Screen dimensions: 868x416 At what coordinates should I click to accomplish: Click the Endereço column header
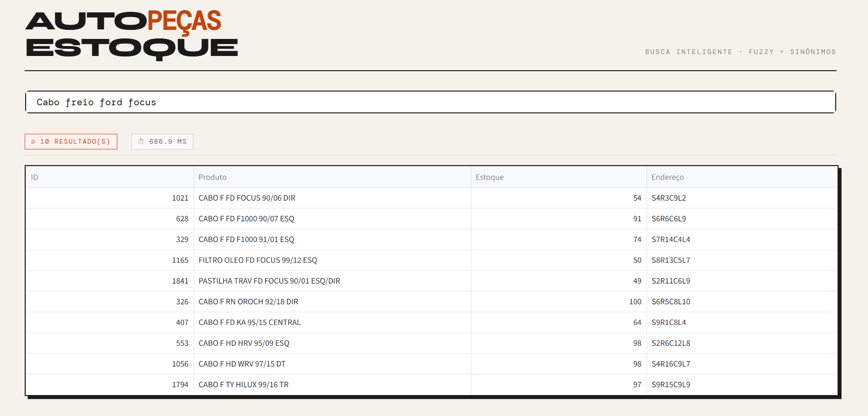(667, 177)
